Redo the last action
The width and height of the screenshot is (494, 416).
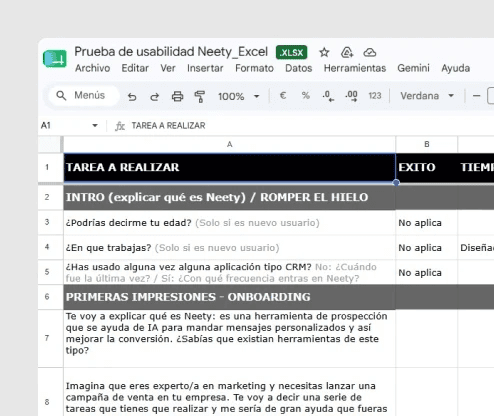[154, 97]
